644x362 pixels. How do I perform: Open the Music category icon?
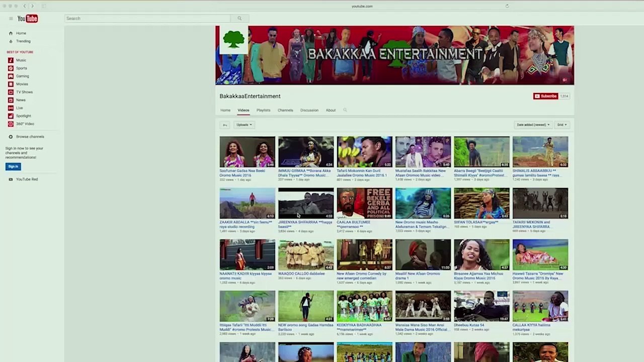tap(11, 60)
